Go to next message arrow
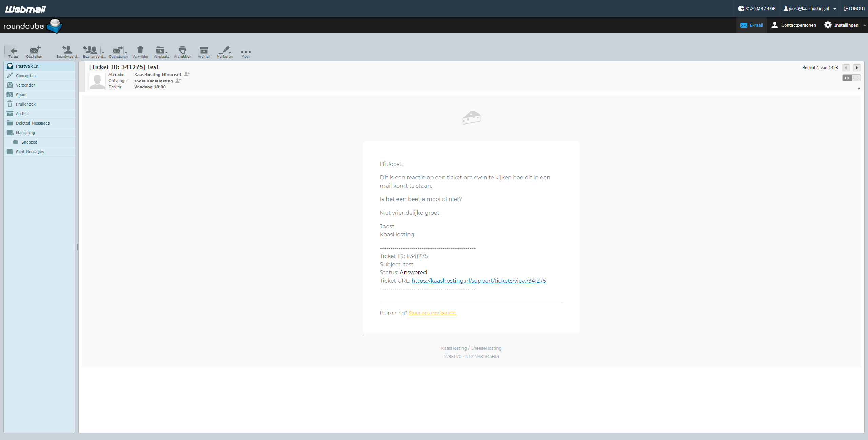Image resolution: width=868 pixels, height=440 pixels. [x=857, y=68]
